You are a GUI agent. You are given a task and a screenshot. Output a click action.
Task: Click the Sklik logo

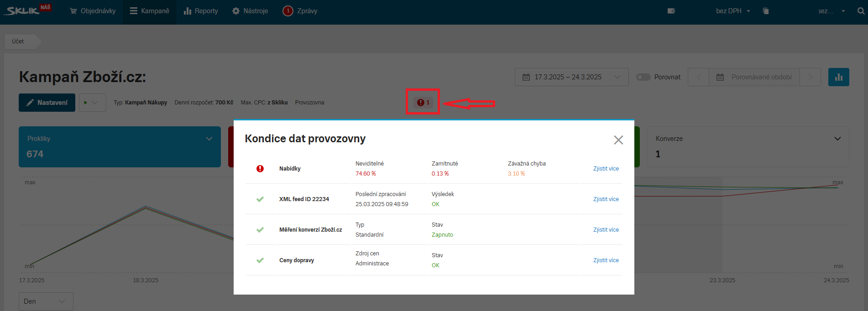[x=27, y=10]
